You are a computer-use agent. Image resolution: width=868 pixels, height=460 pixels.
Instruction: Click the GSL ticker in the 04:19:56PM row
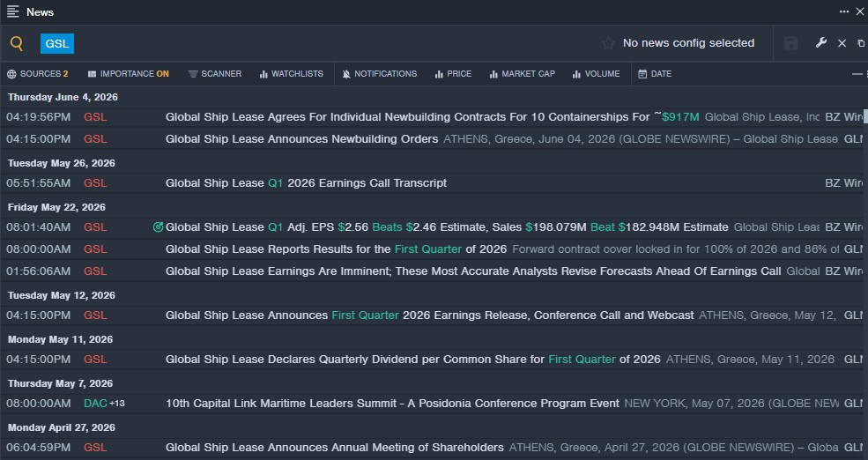95,117
